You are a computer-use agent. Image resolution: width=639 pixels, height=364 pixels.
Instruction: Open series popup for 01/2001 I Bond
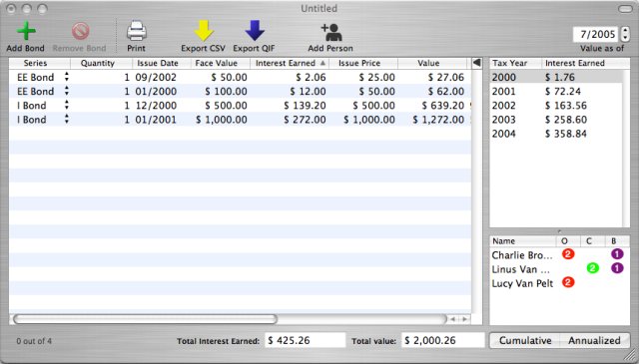(x=67, y=120)
